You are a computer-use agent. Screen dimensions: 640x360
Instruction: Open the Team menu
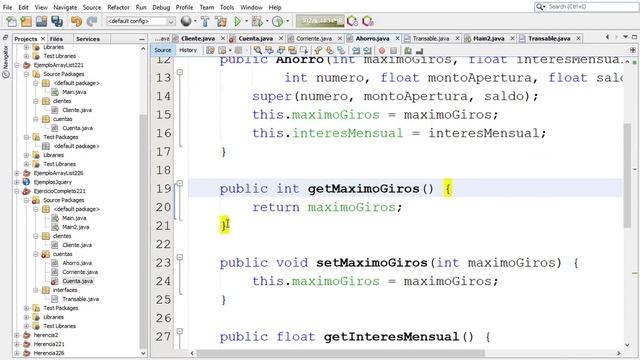tap(207, 7)
